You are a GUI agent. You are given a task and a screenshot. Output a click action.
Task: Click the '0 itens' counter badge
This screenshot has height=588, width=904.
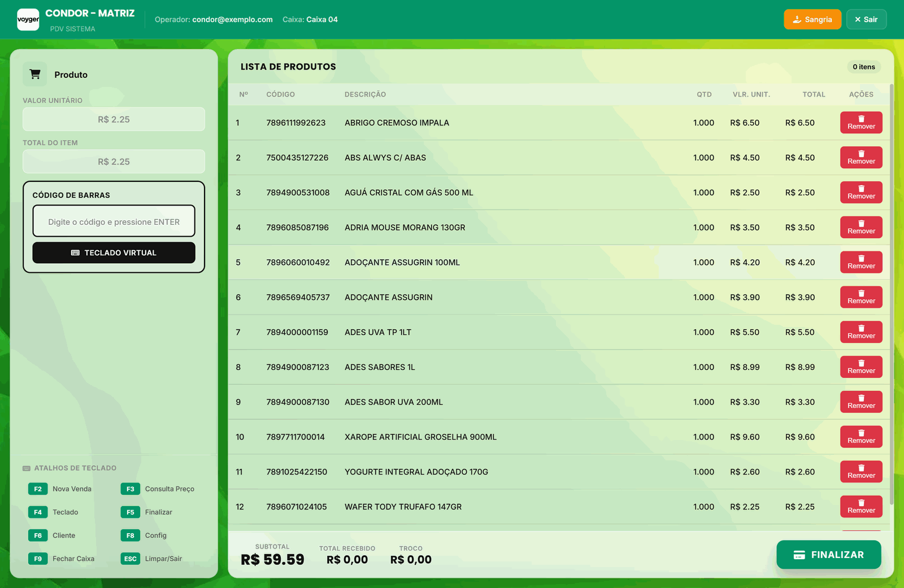(x=863, y=67)
